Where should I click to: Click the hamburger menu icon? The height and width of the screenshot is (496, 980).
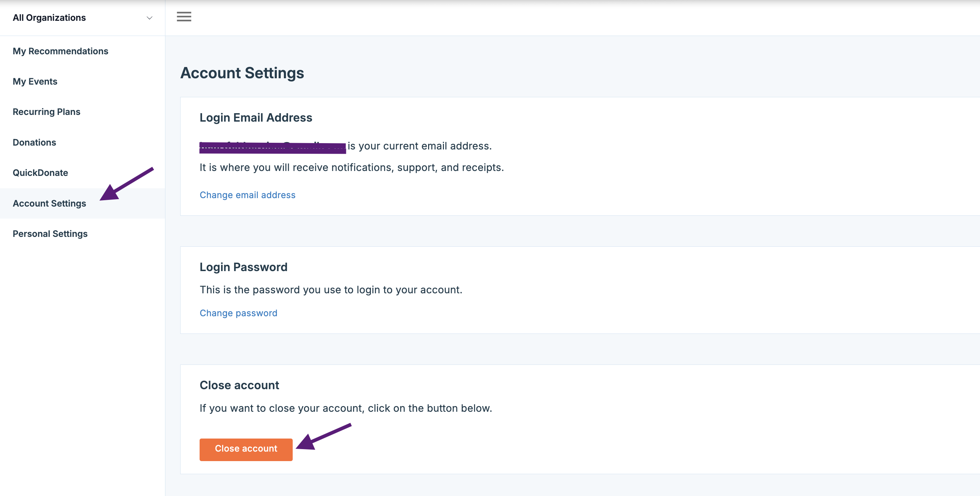point(184,17)
